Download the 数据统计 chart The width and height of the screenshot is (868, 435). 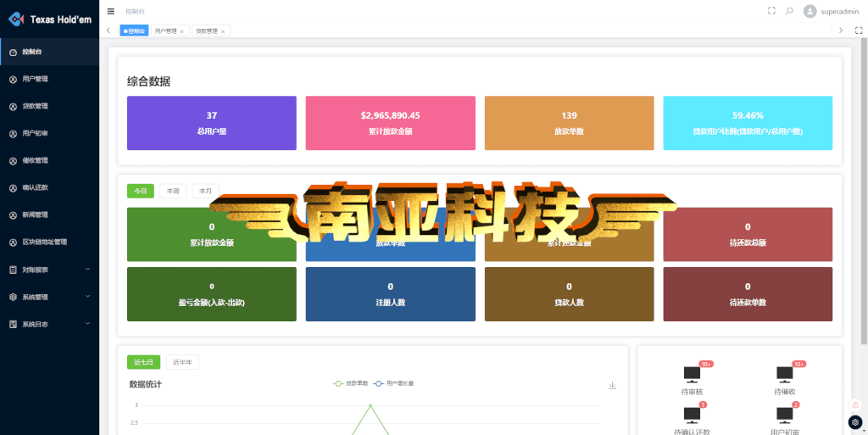(x=612, y=385)
